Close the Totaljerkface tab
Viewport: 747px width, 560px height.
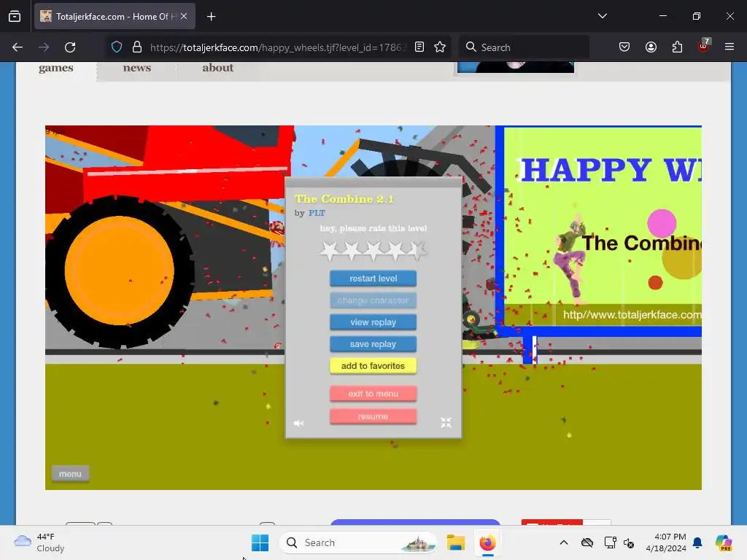[x=184, y=16]
